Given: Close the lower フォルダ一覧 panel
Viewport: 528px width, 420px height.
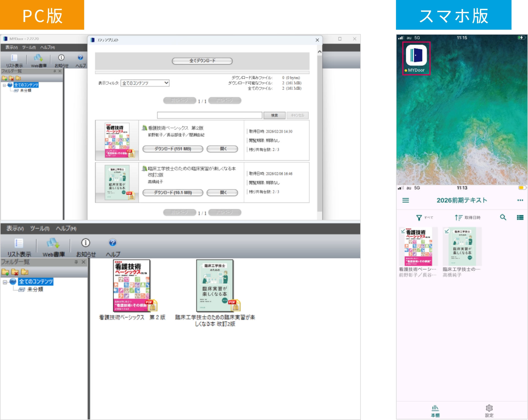Looking at the screenshot, I should point(84,262).
